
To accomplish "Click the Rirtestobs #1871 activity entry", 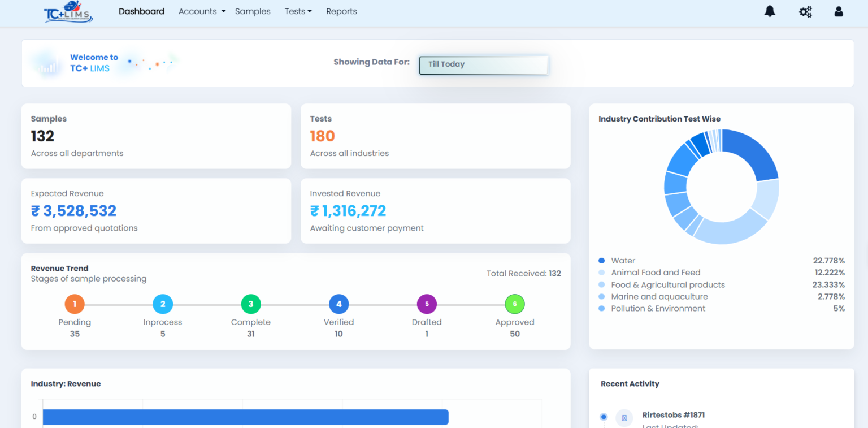I will tap(673, 415).
